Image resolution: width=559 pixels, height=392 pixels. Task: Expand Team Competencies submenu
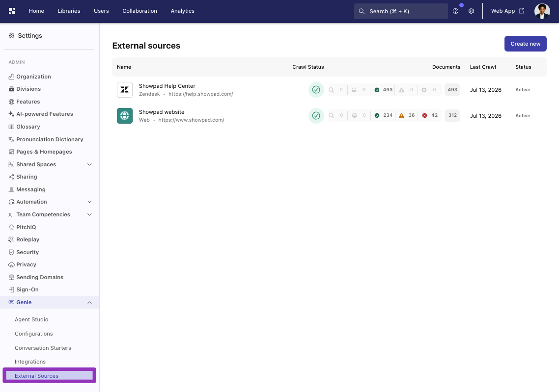point(89,215)
